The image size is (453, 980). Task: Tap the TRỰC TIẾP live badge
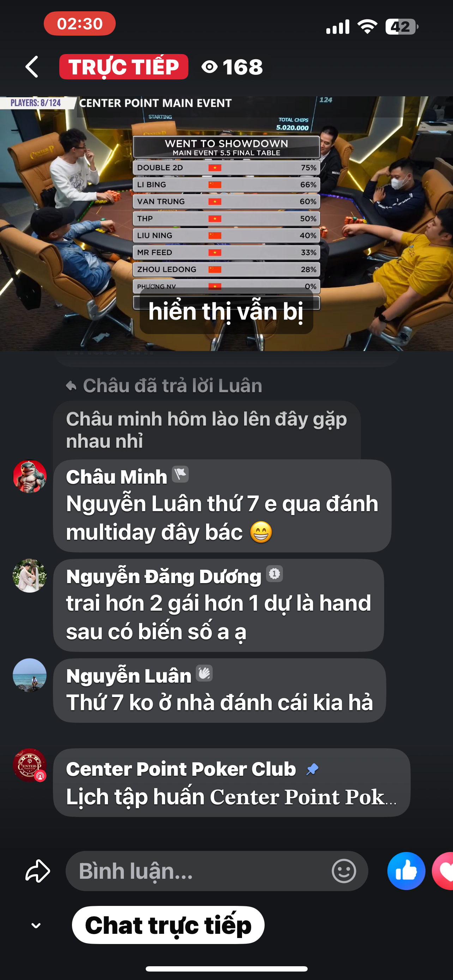pyautogui.click(x=123, y=67)
